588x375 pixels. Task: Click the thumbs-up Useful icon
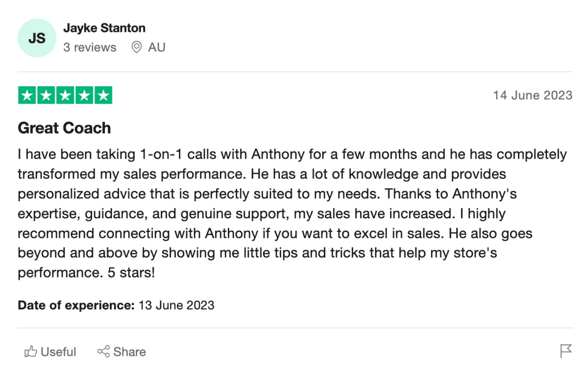[x=31, y=352]
